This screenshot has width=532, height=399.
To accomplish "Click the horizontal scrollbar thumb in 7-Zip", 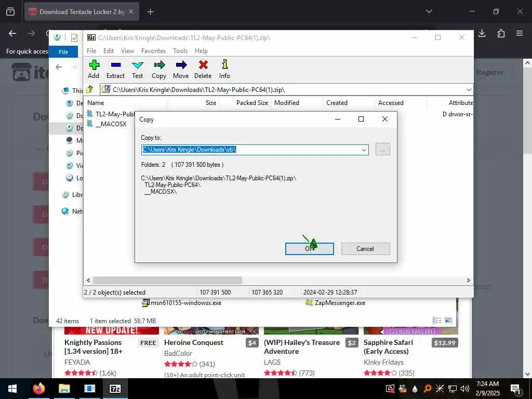I will click(x=167, y=280).
